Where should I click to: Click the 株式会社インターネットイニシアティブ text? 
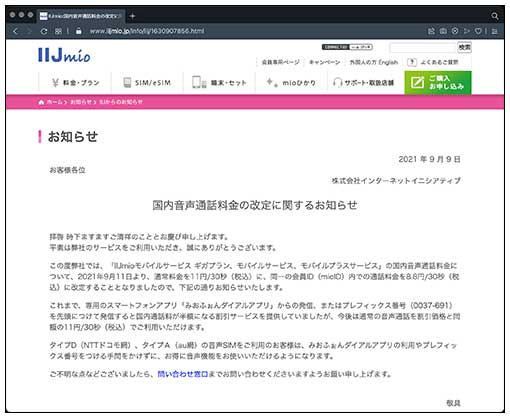coord(396,181)
